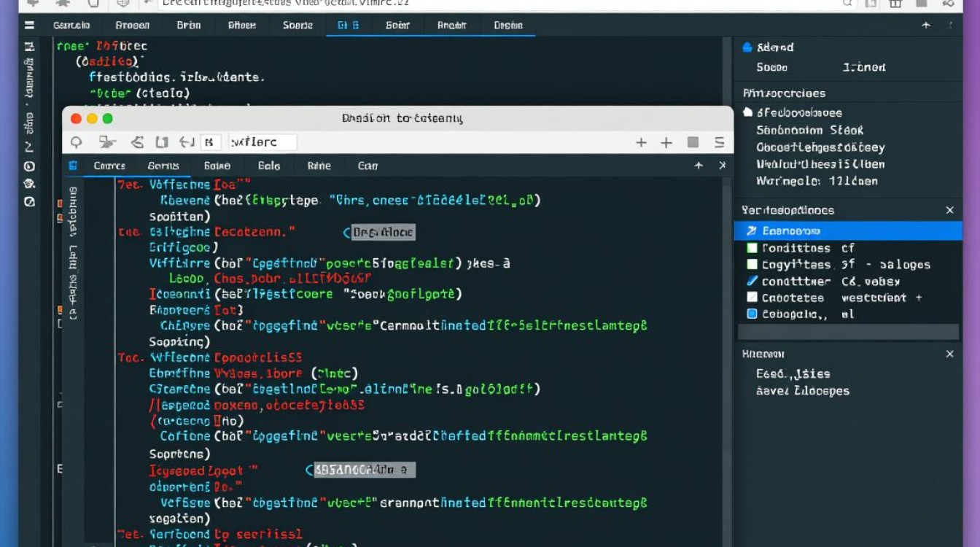Close the bottom right sidebar panel with X
Screen dimensions: 980x547
[949, 354]
